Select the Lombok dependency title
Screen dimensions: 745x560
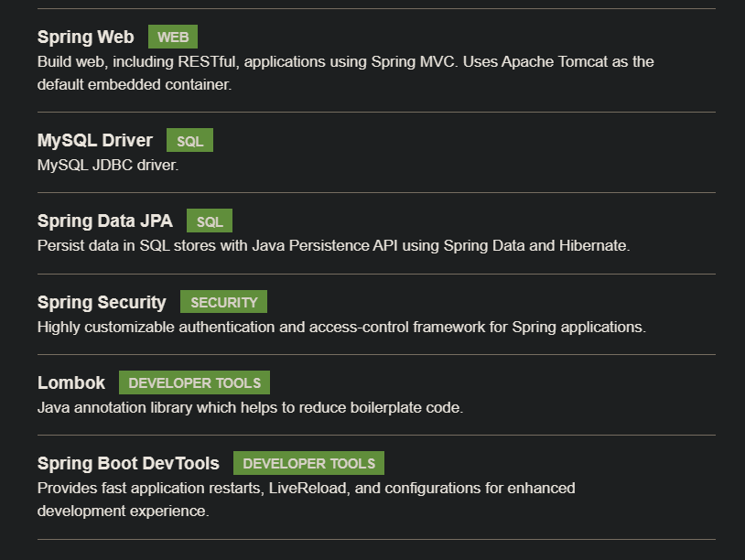tap(71, 382)
